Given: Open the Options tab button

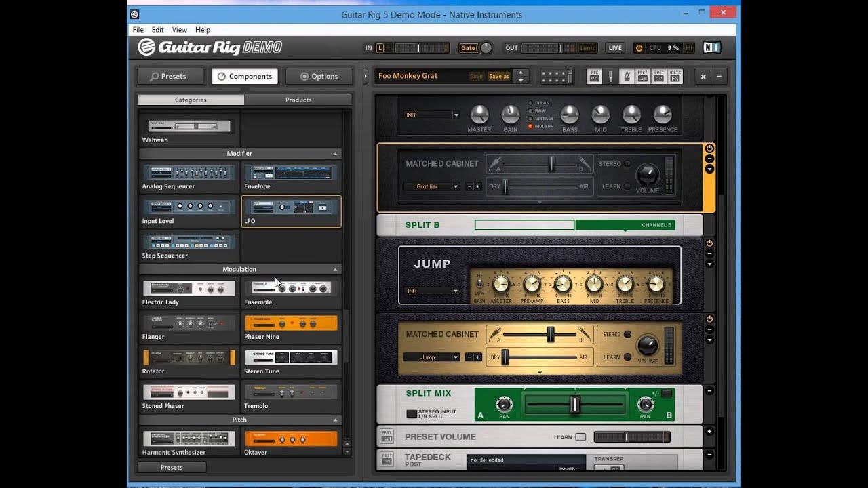Looking at the screenshot, I should tap(319, 77).
